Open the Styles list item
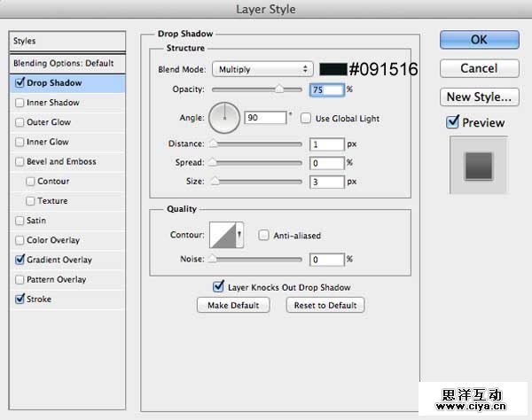 [64, 41]
